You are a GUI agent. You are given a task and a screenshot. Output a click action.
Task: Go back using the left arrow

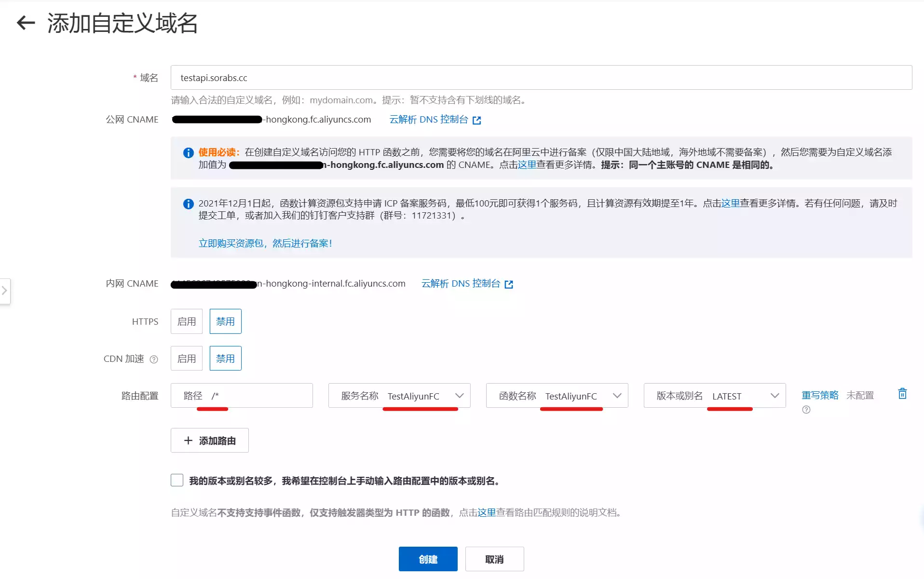coord(26,23)
